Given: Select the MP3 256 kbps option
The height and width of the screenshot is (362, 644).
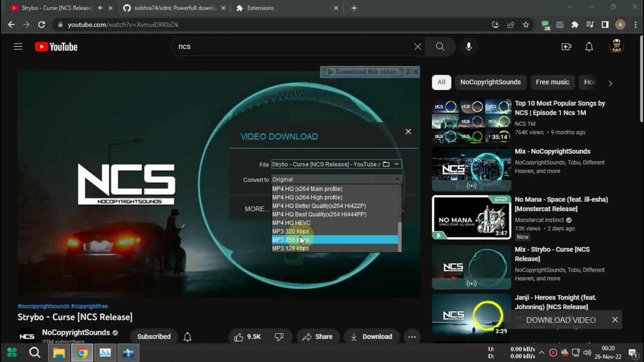Looking at the screenshot, I should click(335, 240).
